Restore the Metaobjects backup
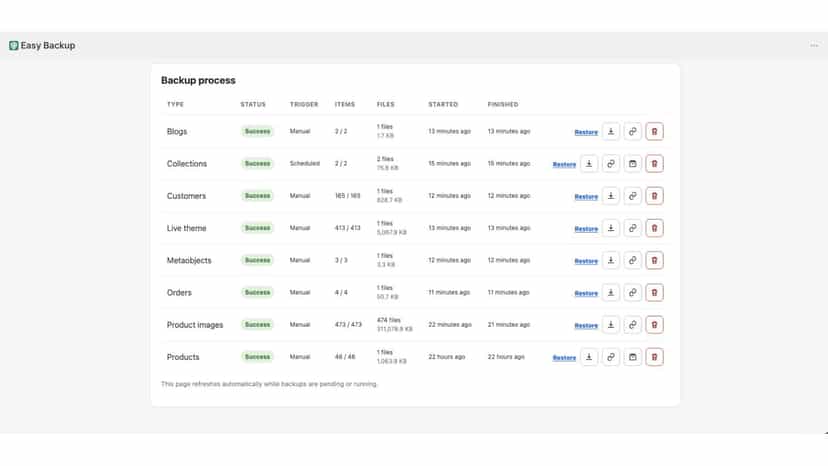Viewport: 828px width, 466px height. tap(586, 261)
